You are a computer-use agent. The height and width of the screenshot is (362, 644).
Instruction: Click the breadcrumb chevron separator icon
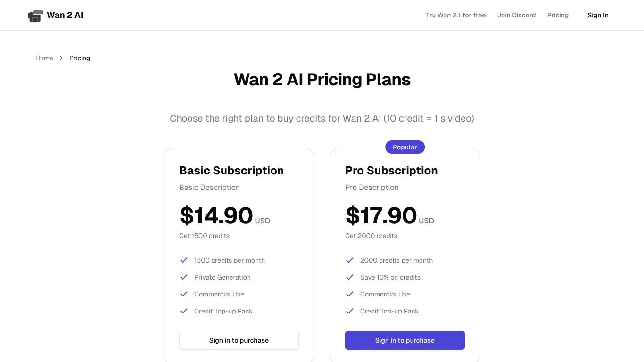point(61,58)
